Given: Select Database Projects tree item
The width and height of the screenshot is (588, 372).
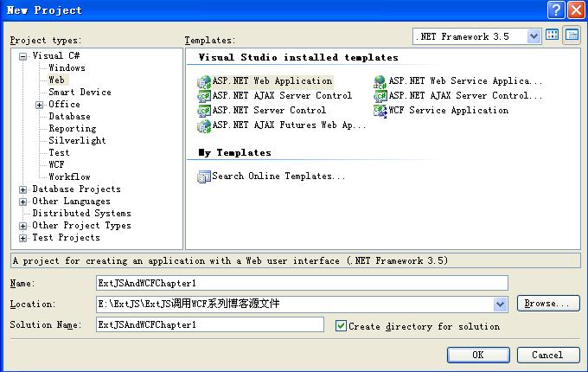Looking at the screenshot, I should pyautogui.click(x=76, y=189).
